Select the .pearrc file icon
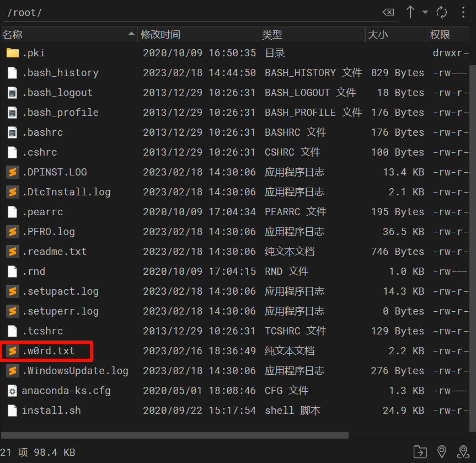Viewport: 476px width, 463px height. 13,212
